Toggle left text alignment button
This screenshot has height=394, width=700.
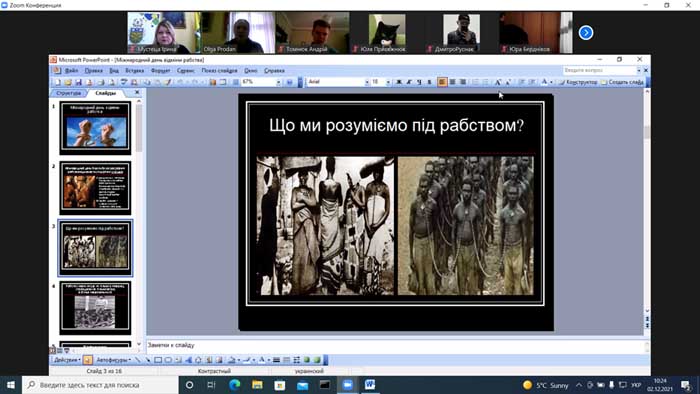(442, 82)
